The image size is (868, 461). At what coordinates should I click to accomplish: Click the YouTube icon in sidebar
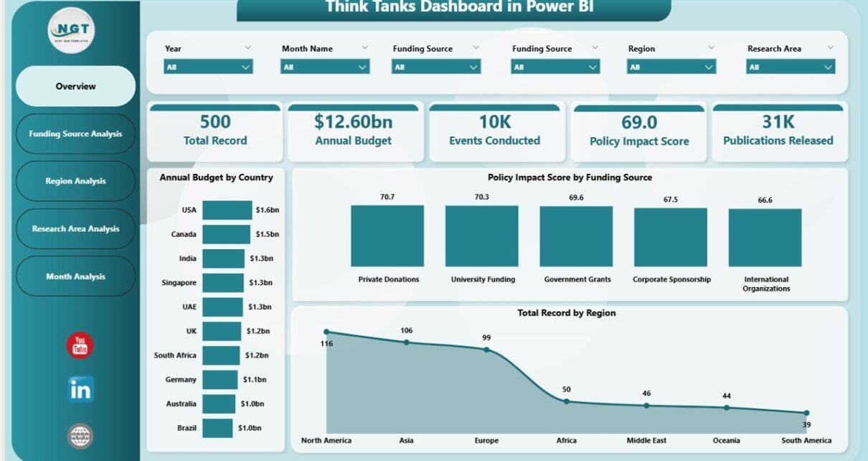click(x=80, y=346)
